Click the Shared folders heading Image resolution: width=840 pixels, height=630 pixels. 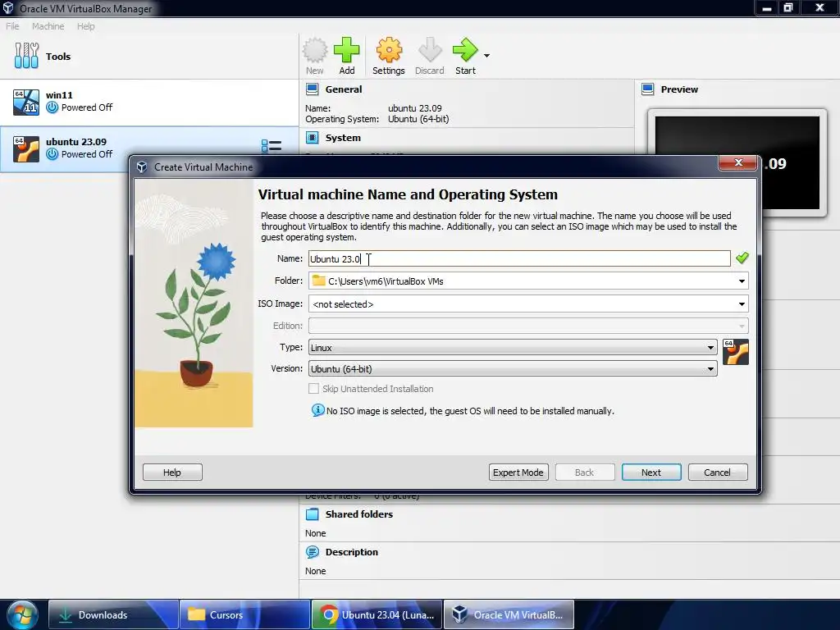[x=359, y=514]
